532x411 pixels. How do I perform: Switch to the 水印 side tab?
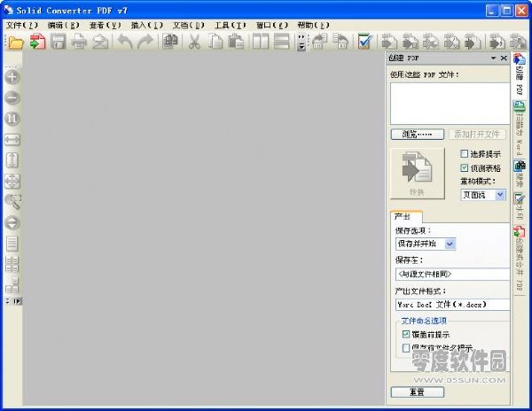coord(519,206)
